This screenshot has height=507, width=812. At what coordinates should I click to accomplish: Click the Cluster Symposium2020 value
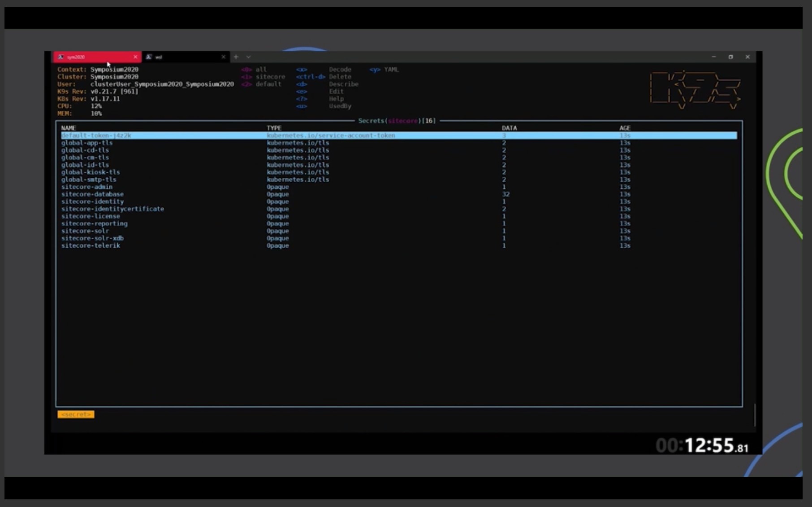(114, 77)
